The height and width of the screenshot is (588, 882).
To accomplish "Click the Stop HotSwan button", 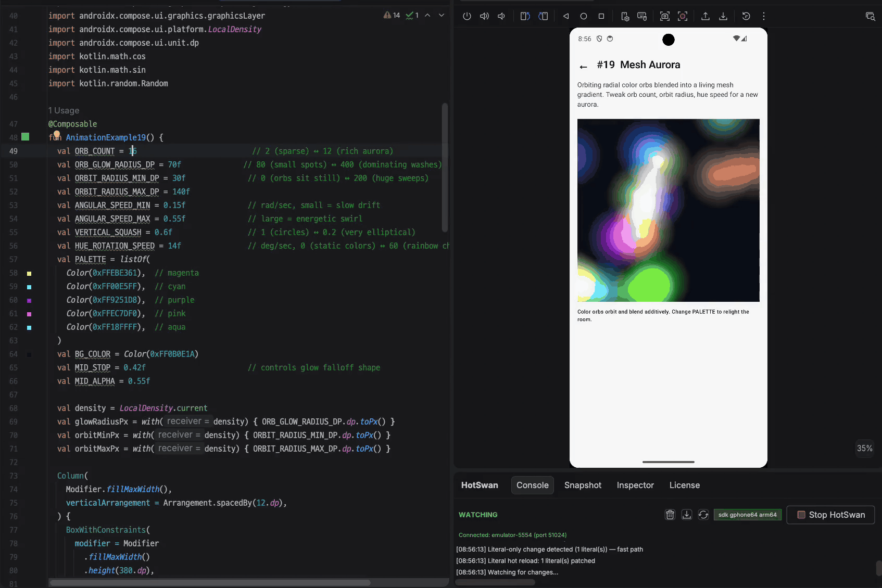I will 830,515.
